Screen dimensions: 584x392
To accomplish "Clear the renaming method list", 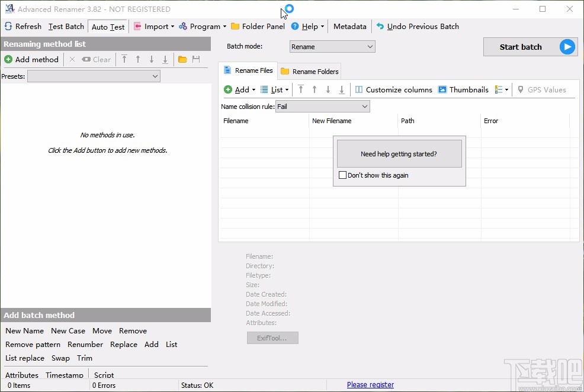I will point(96,60).
